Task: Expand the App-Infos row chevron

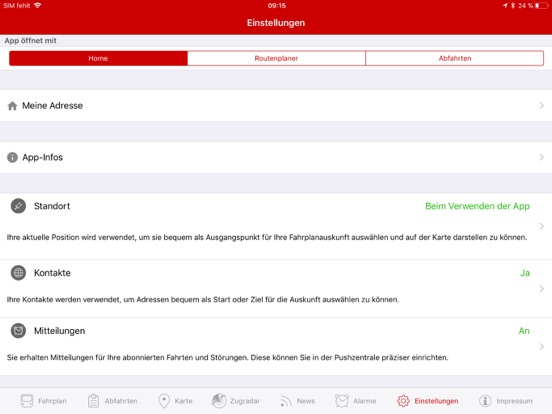Action: click(541, 157)
